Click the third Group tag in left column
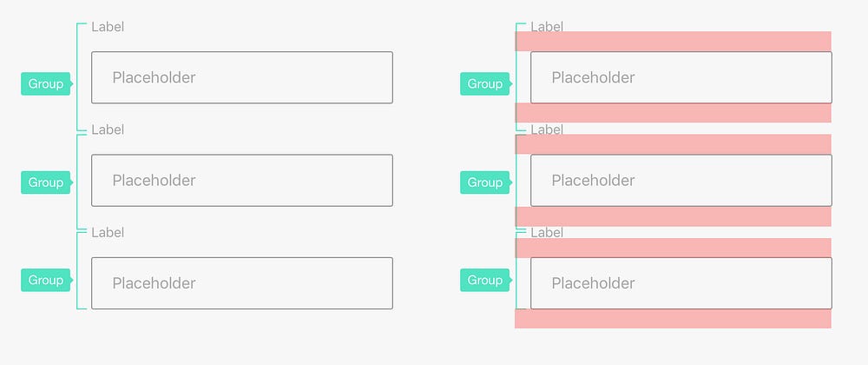Image resolution: width=868 pixels, height=365 pixels. (x=45, y=281)
